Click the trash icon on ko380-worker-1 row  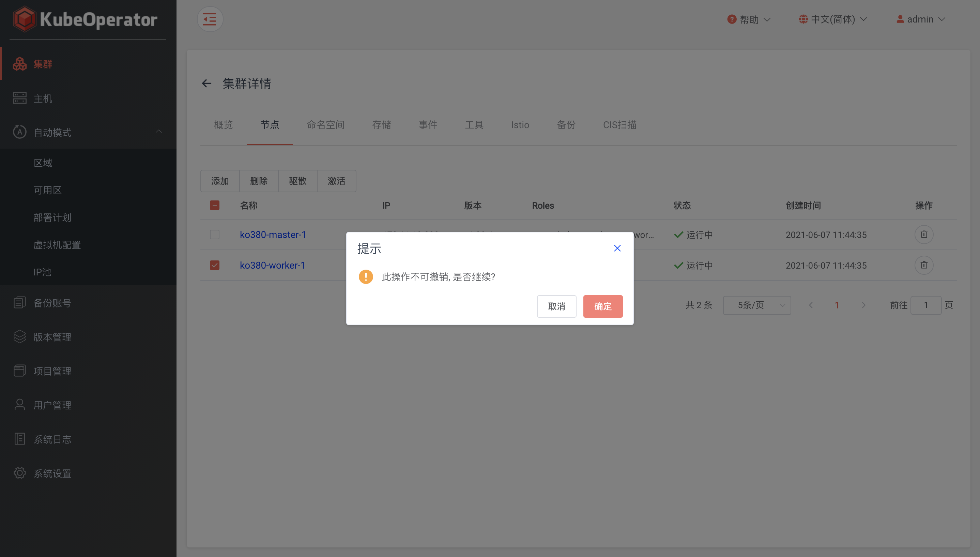point(924,265)
